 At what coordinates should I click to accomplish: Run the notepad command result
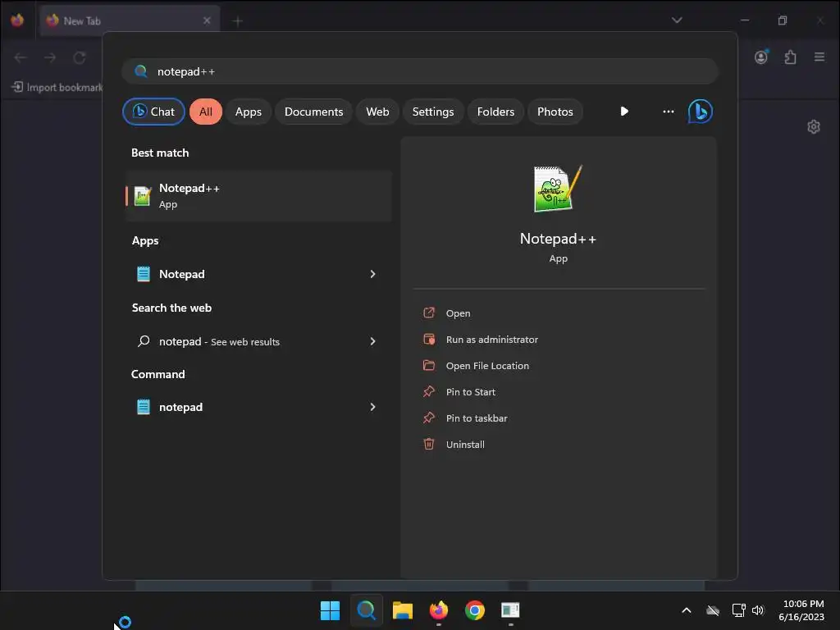pos(258,407)
